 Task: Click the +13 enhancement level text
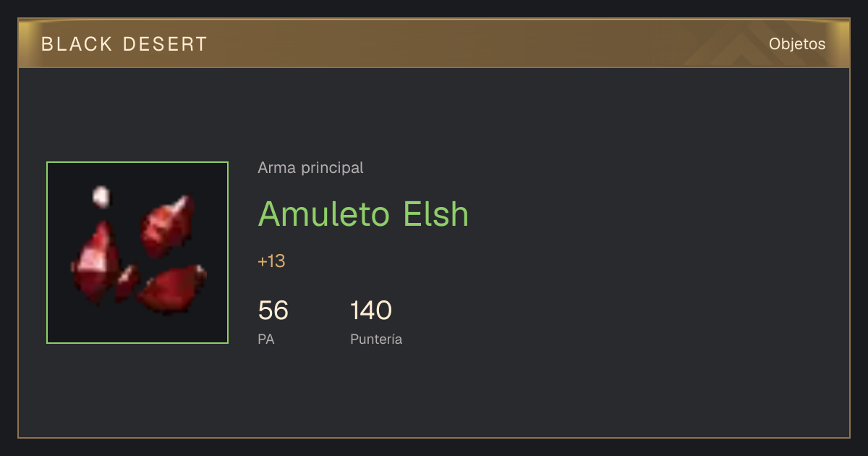[271, 261]
